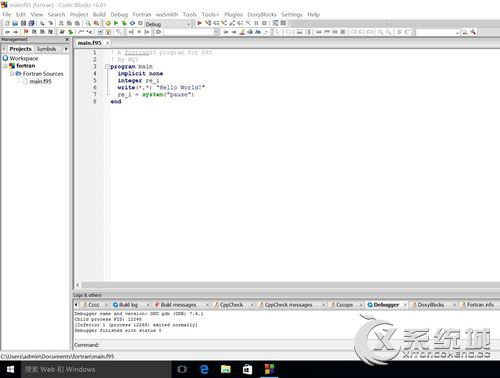Close the main.f95 editor tab
The image size is (500, 378).
click(108, 43)
